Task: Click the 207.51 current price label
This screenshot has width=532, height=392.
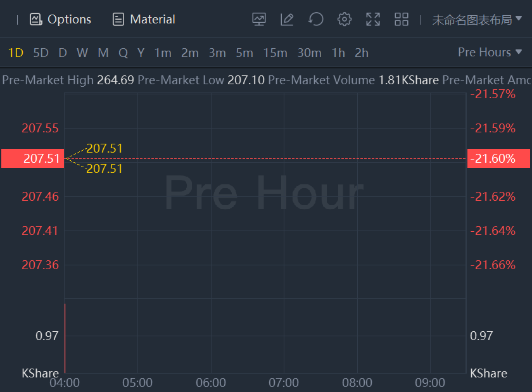Action: (x=32, y=158)
